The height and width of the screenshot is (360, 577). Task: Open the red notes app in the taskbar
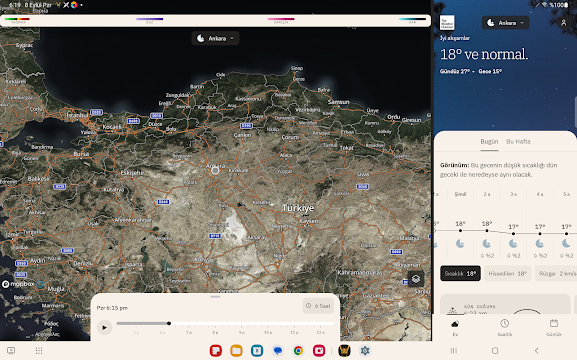click(216, 351)
